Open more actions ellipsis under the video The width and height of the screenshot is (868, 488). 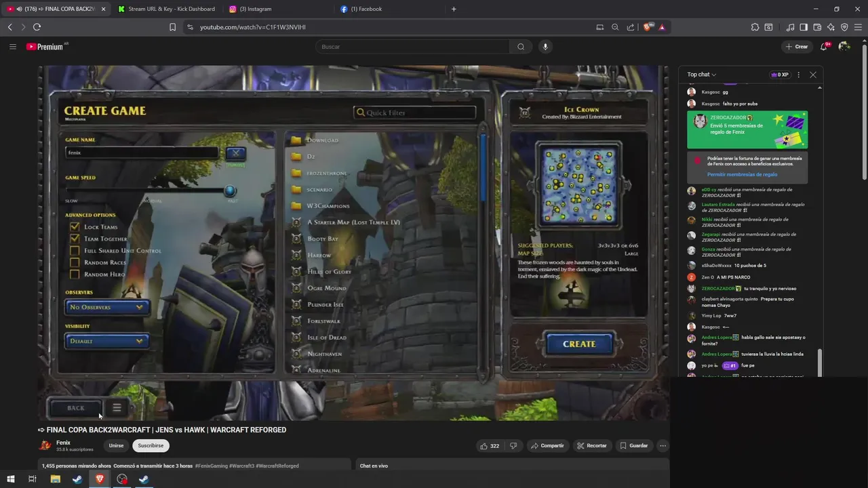663,445
